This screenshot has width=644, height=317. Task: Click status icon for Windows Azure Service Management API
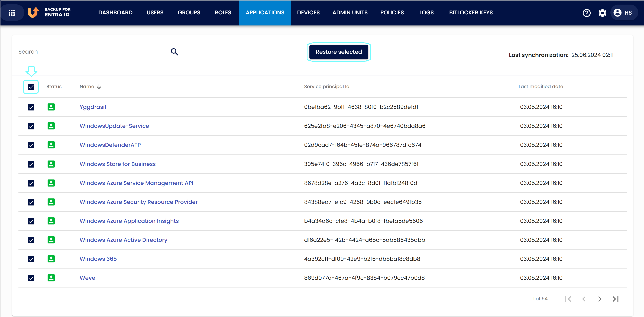point(51,183)
